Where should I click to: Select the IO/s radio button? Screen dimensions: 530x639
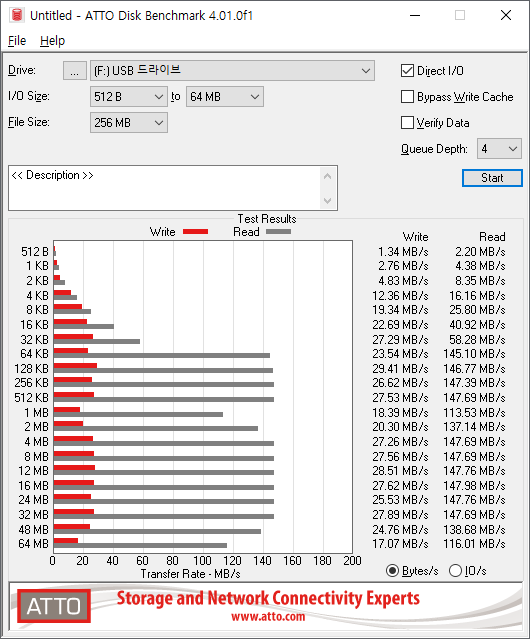(x=455, y=571)
